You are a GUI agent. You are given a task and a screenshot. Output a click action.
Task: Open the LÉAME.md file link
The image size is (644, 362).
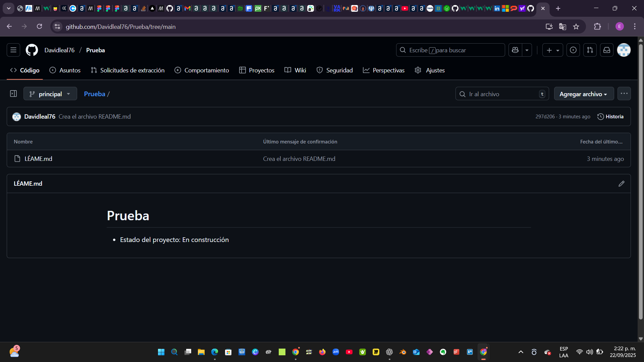(x=38, y=159)
